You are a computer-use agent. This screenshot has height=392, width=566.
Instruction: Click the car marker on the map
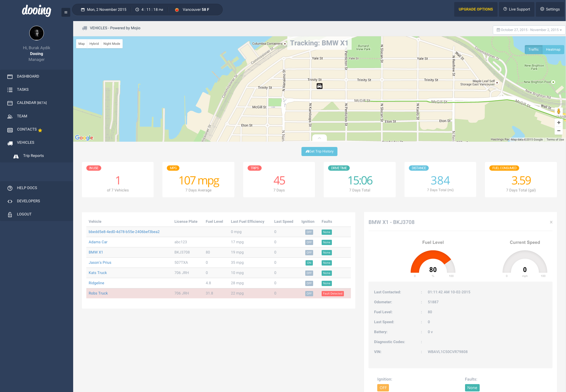[x=320, y=86]
